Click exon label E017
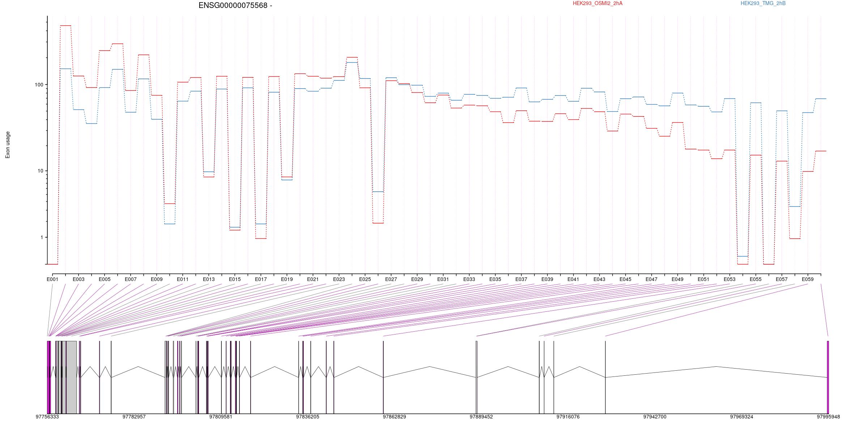This screenshot has height=434, width=868. [261, 279]
